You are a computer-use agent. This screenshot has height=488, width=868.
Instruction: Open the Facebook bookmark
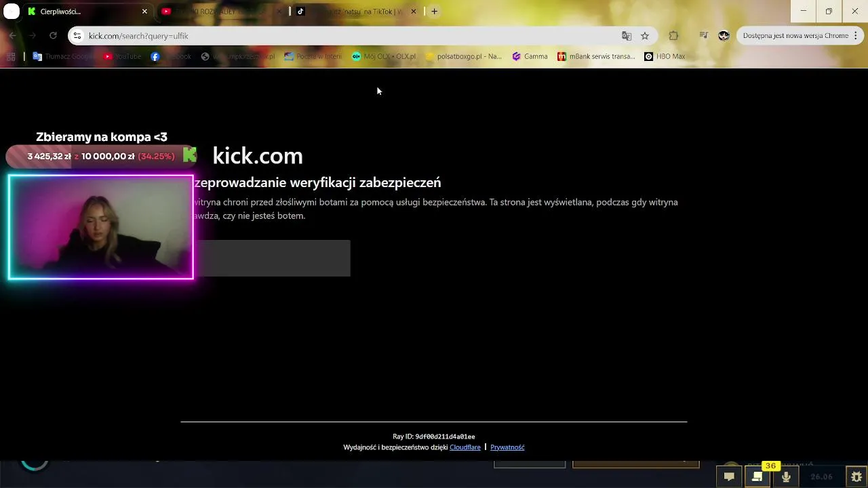(x=171, y=57)
